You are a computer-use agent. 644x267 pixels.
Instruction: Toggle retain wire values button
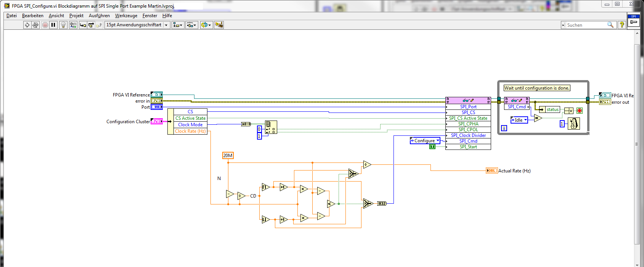[73, 25]
